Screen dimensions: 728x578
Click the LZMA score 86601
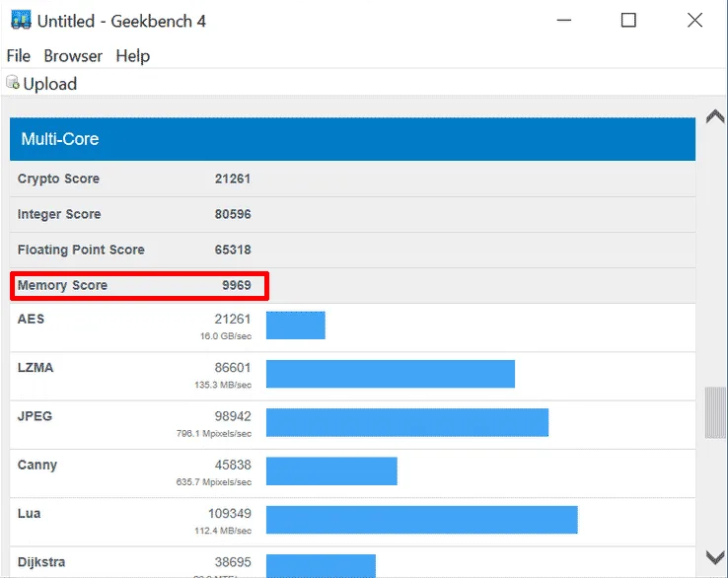(x=233, y=368)
